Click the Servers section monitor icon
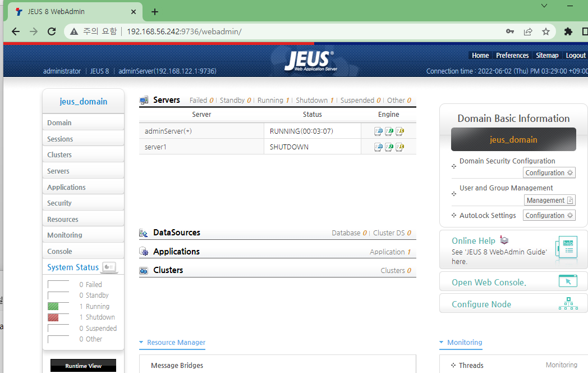The width and height of the screenshot is (588, 373). click(x=144, y=101)
